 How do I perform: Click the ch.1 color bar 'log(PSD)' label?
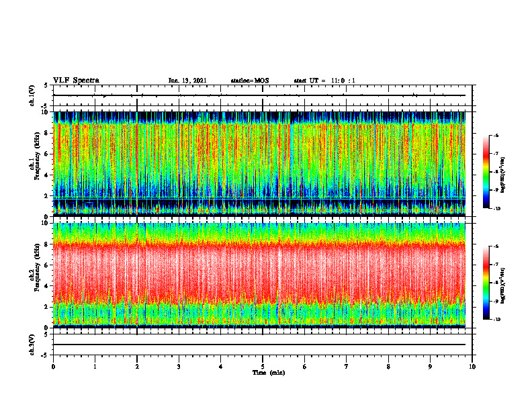tap(503, 175)
